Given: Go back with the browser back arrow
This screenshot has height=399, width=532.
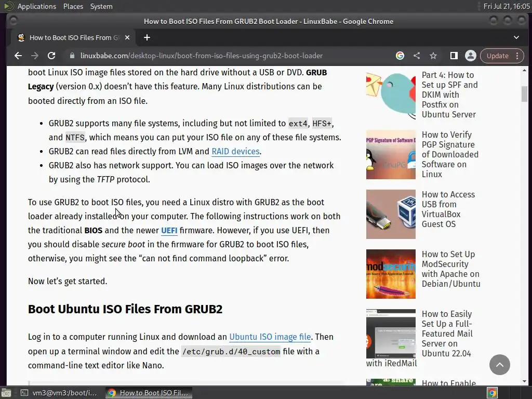Looking at the screenshot, I should [x=18, y=56].
